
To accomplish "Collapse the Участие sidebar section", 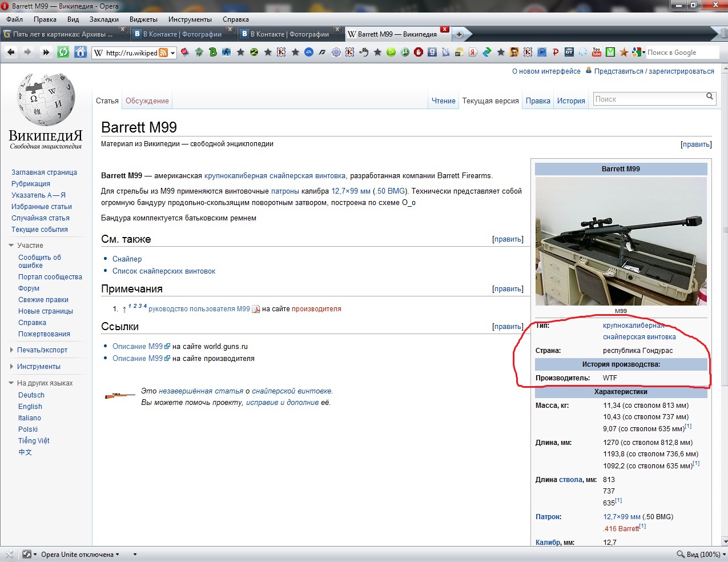I will [x=11, y=246].
